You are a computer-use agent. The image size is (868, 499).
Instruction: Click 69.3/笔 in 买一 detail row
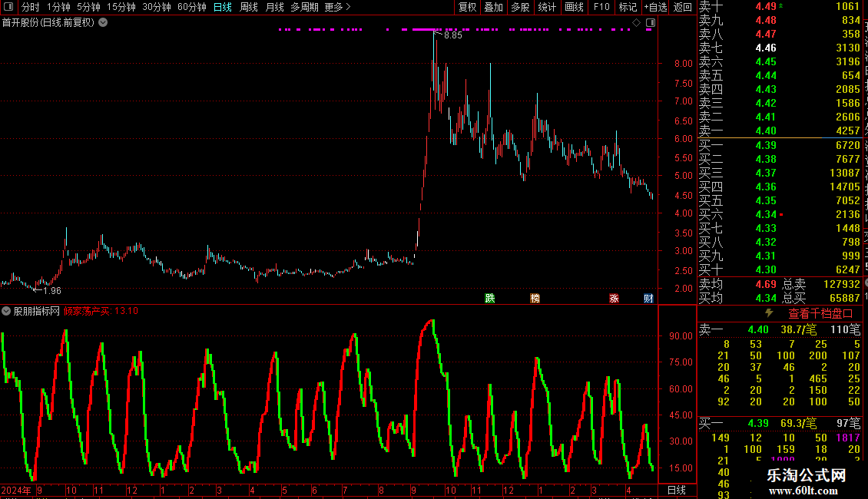799,424
